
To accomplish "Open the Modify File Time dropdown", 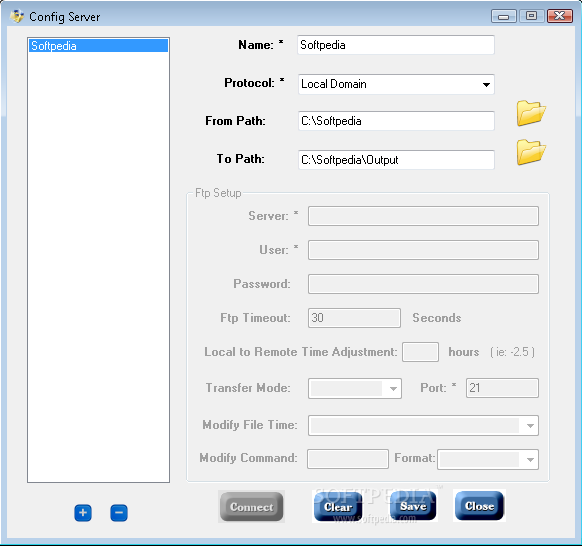I will (x=423, y=425).
